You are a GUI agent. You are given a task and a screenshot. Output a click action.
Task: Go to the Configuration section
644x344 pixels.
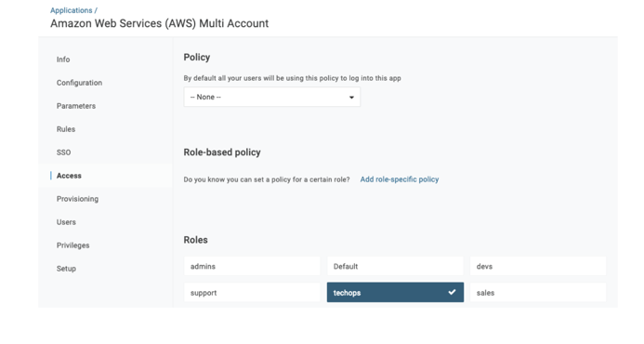point(79,83)
